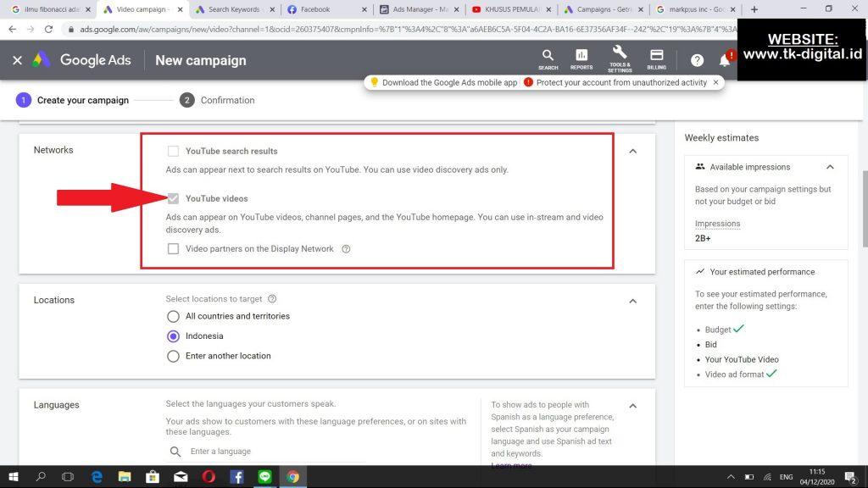
Task: Open the Search tool in Google Ads header
Action: [548, 58]
